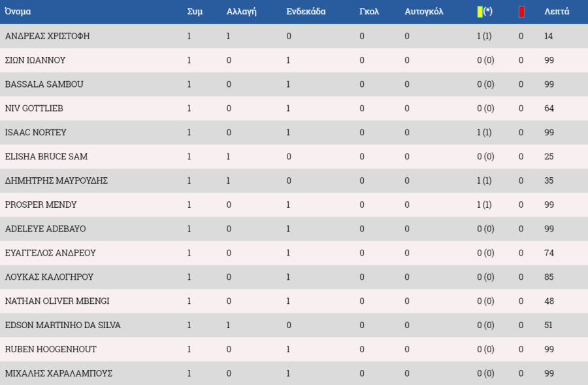Click the red card icon column header
588x385 pixels.
click(521, 12)
